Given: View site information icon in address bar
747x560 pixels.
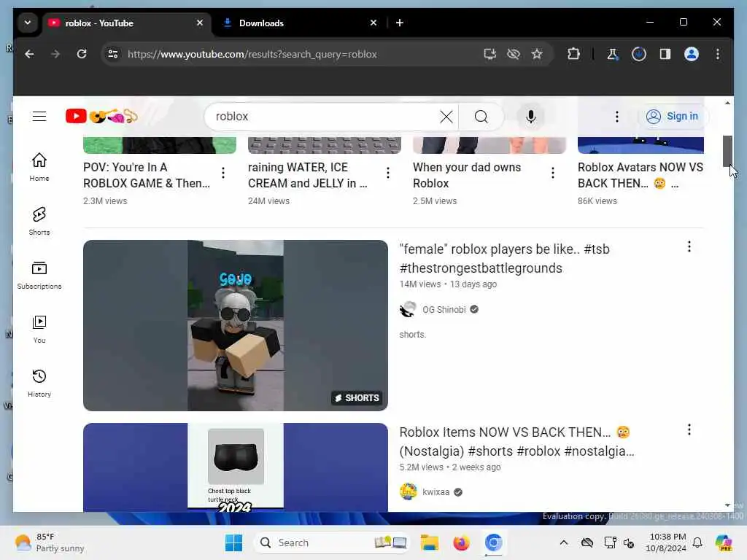Looking at the screenshot, I should [x=113, y=54].
